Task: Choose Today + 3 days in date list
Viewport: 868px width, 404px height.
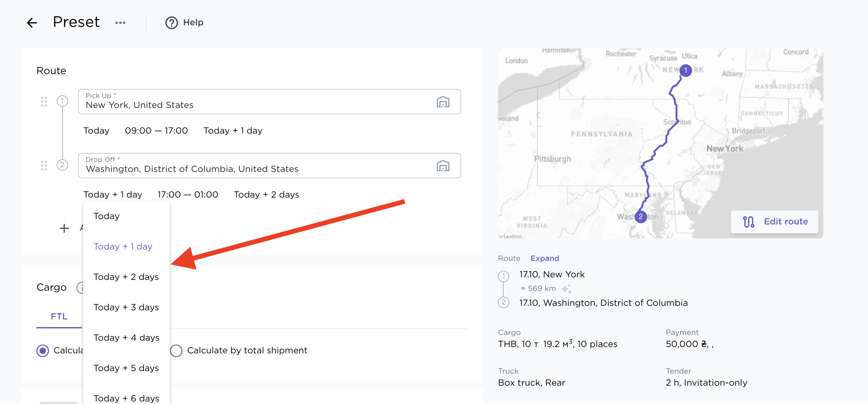Action: (126, 307)
